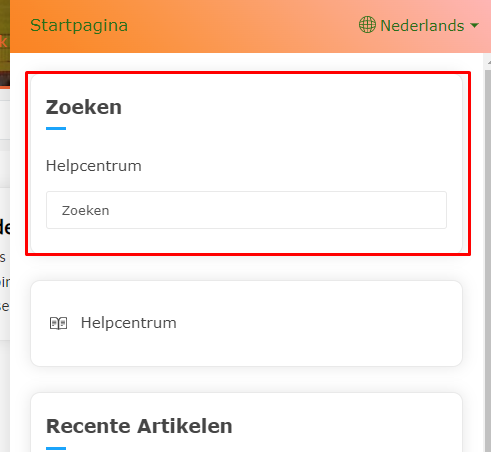This screenshot has width=491, height=452.
Task: Select the Helpcentrum label above the search box
Action: pos(94,166)
